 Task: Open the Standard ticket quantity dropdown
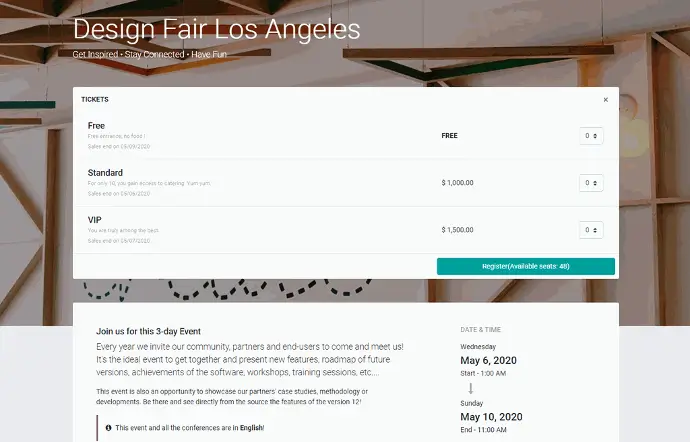[x=591, y=183]
